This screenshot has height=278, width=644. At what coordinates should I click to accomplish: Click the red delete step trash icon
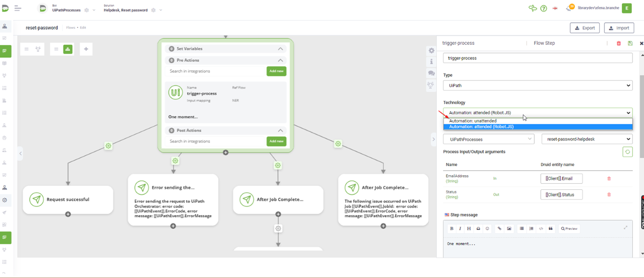pyautogui.click(x=619, y=43)
